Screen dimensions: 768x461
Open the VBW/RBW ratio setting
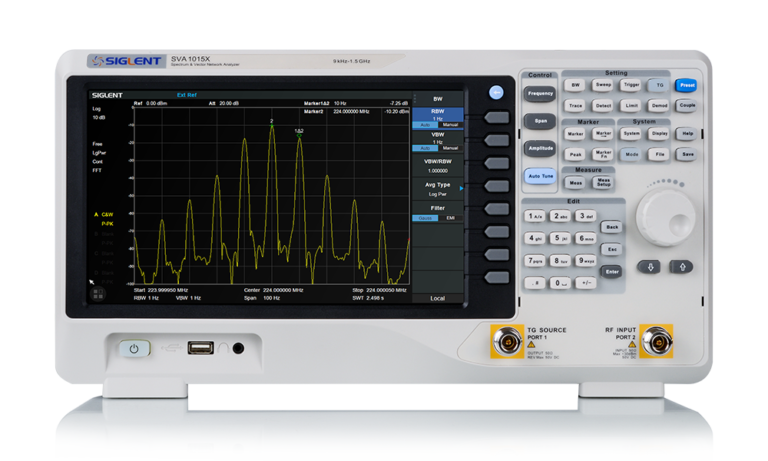click(438, 166)
